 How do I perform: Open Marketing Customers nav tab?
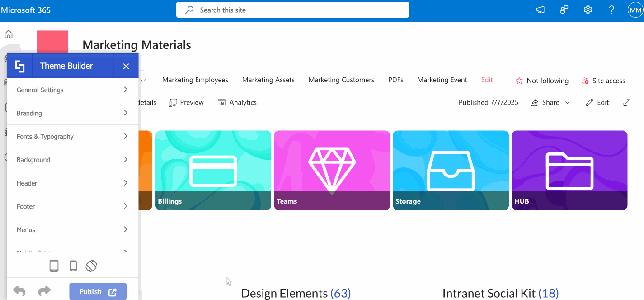[342, 80]
